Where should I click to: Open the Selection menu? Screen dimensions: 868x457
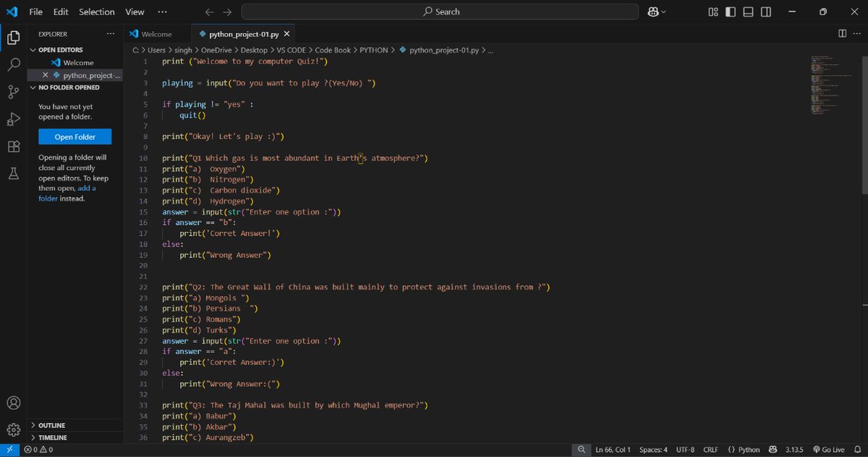click(97, 12)
